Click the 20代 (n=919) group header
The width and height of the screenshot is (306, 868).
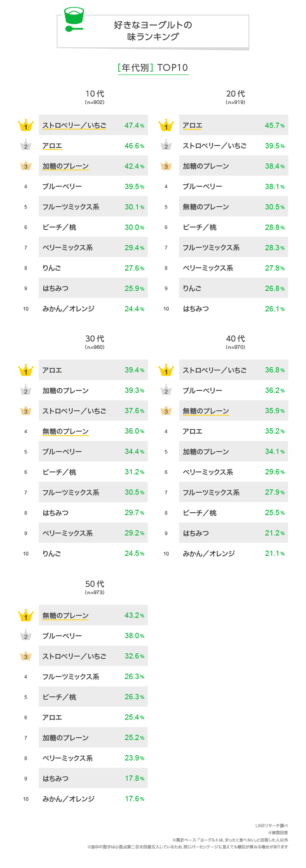tap(235, 97)
